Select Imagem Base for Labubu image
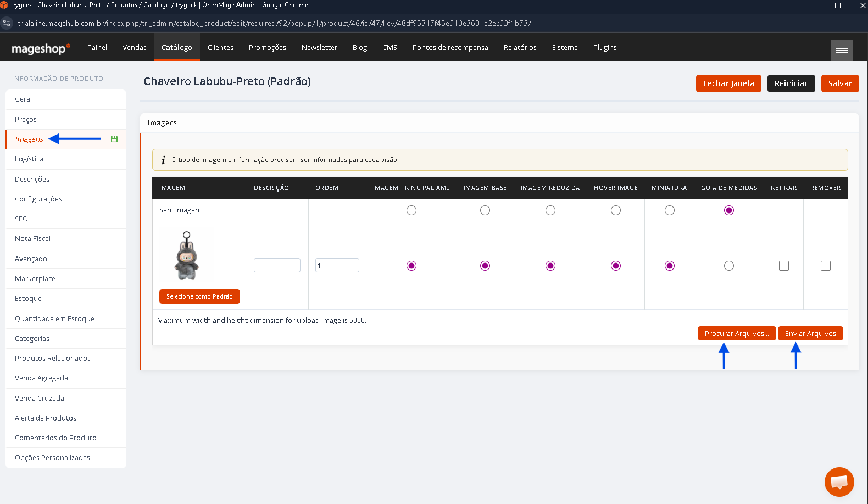 click(485, 266)
